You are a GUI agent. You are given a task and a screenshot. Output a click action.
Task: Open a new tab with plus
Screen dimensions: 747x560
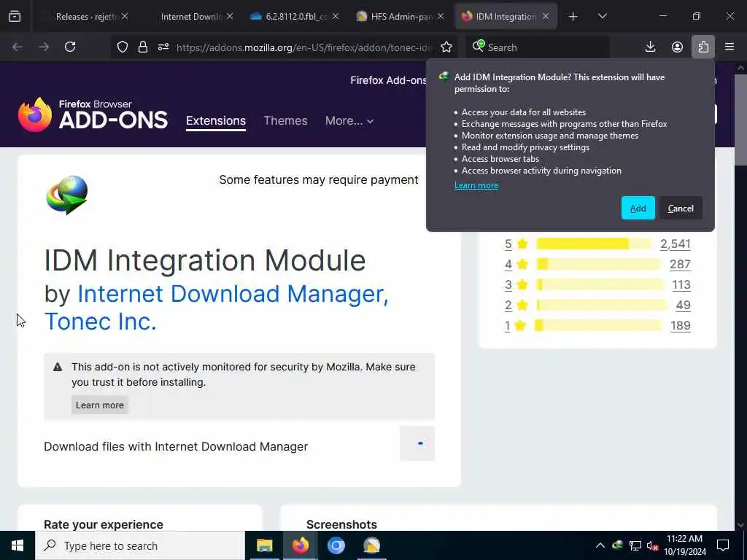[x=573, y=17]
